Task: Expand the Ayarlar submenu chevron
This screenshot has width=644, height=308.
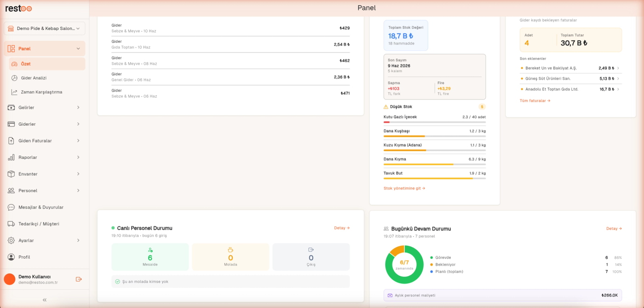Action: coord(78,240)
